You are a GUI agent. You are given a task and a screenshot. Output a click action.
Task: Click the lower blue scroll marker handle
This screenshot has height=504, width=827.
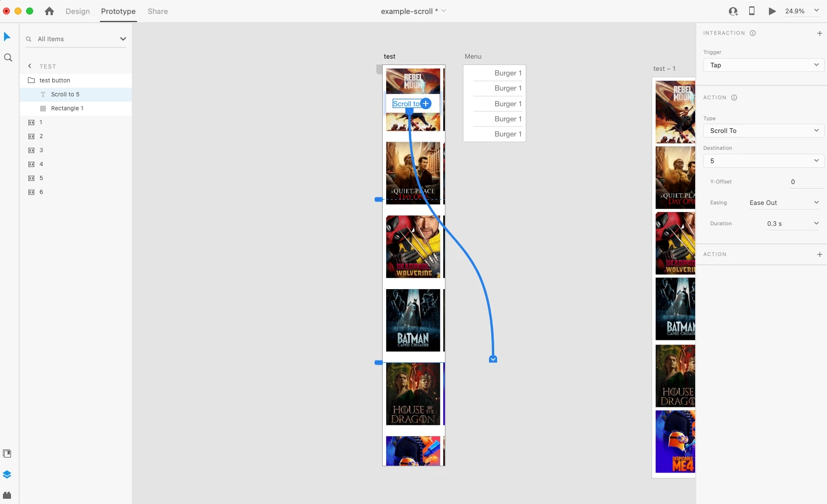point(379,362)
